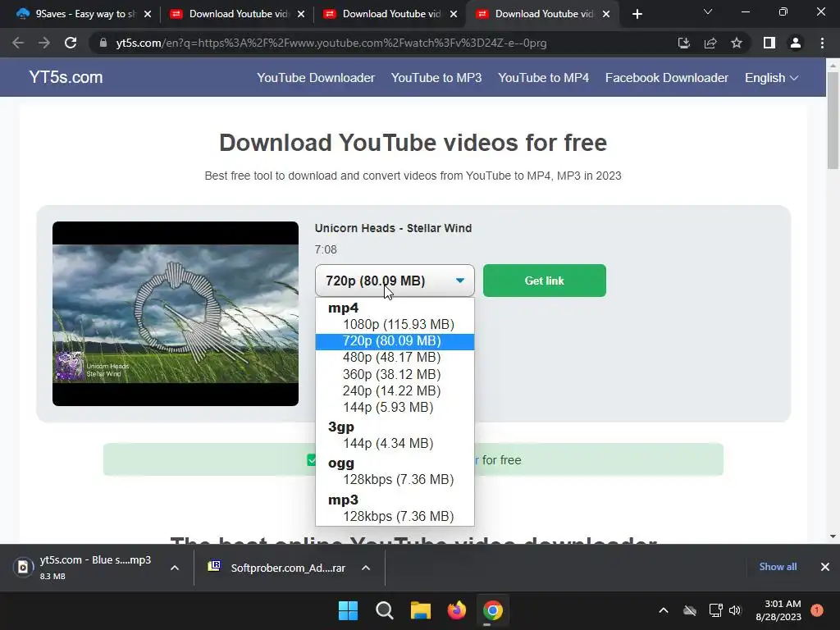Open a new browser tab
Viewport: 840px width, 630px height.
tap(637, 14)
